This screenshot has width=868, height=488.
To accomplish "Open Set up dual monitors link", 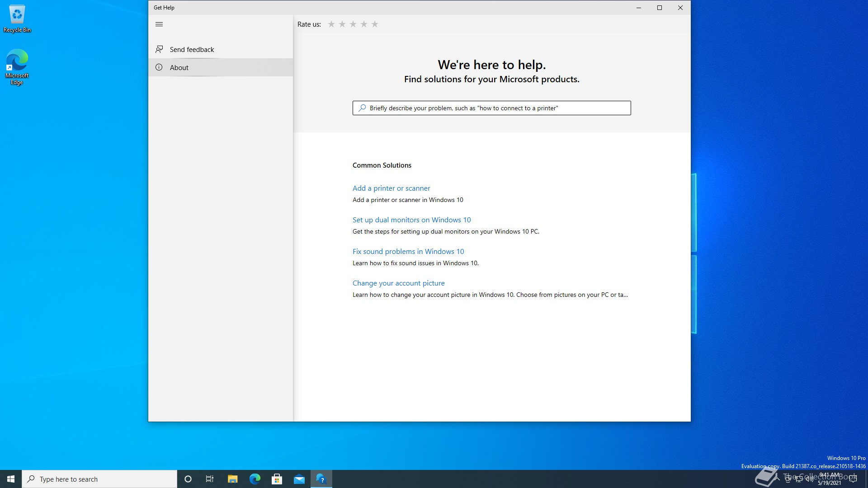I will [x=411, y=220].
